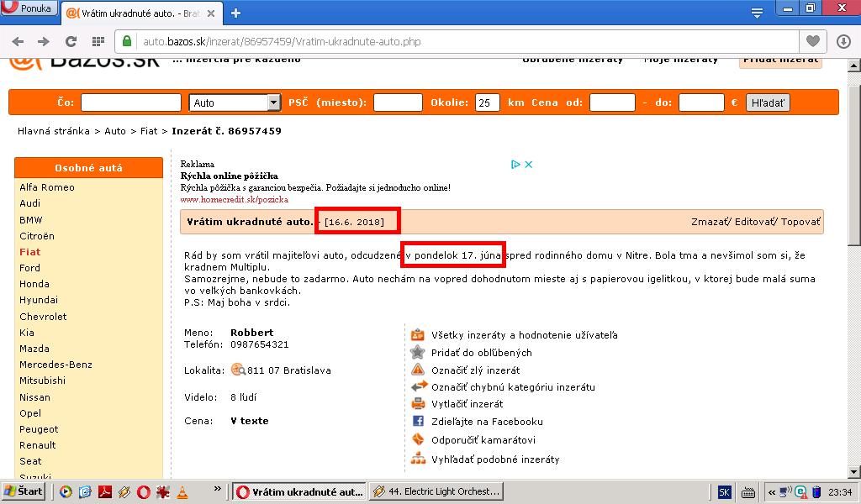Close the advertisement with the X icon
The image size is (861, 504).
pos(529,165)
